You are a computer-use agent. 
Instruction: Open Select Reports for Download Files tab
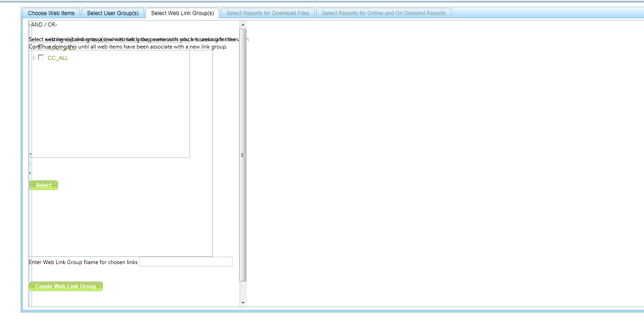click(268, 13)
